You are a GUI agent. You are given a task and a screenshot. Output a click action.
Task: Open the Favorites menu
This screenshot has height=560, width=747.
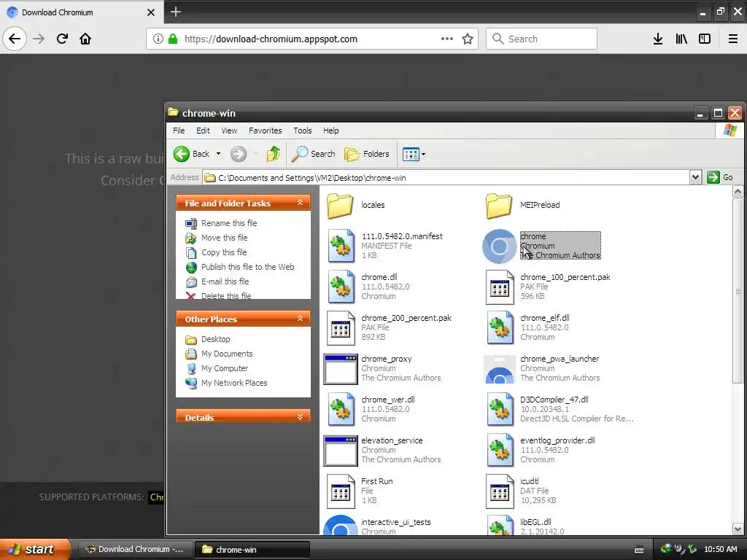[x=266, y=131]
